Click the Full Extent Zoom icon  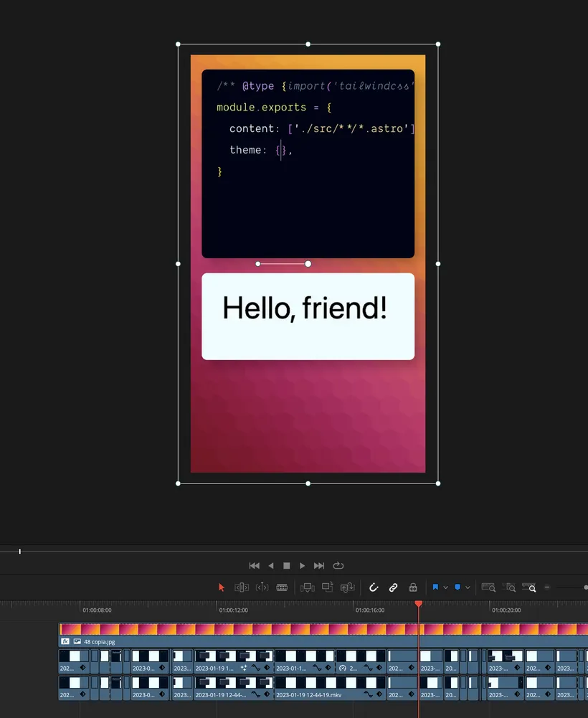click(488, 587)
